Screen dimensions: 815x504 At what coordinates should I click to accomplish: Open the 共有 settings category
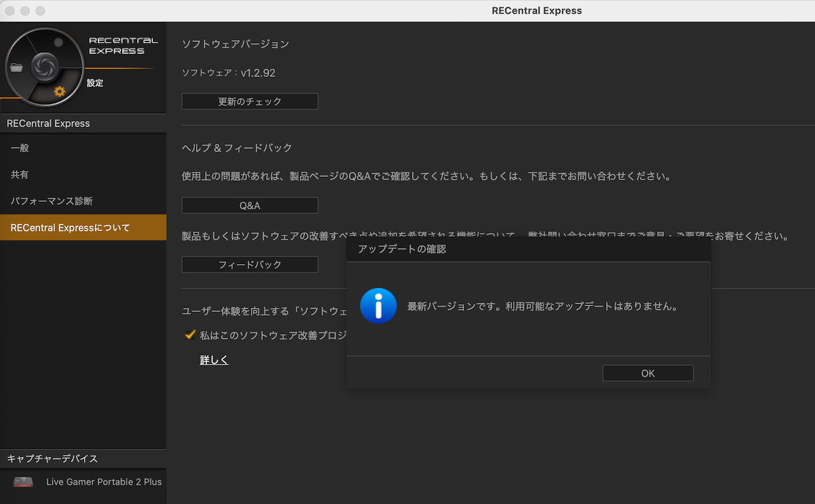click(20, 174)
